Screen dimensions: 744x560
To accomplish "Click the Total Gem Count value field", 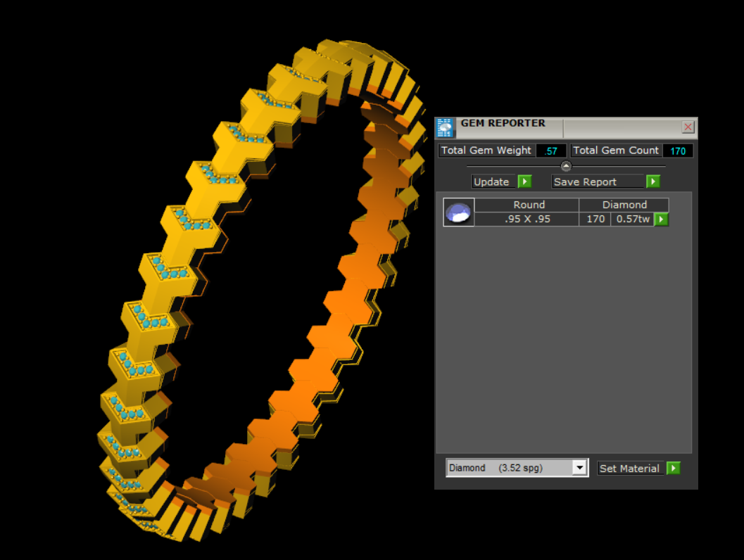I will [x=678, y=151].
